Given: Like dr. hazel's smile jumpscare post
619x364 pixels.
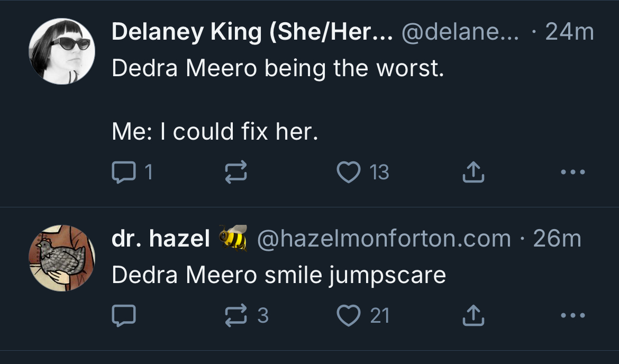Looking at the screenshot, I should [348, 316].
